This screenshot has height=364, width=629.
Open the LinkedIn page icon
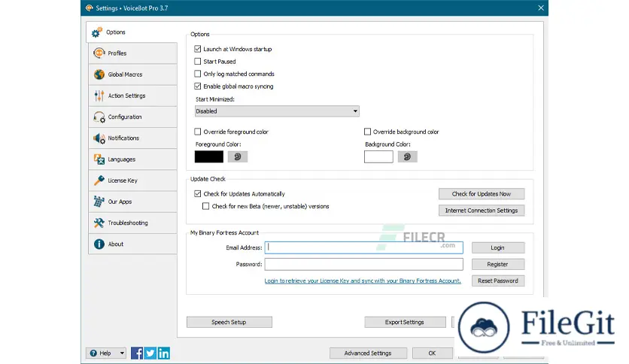click(164, 353)
